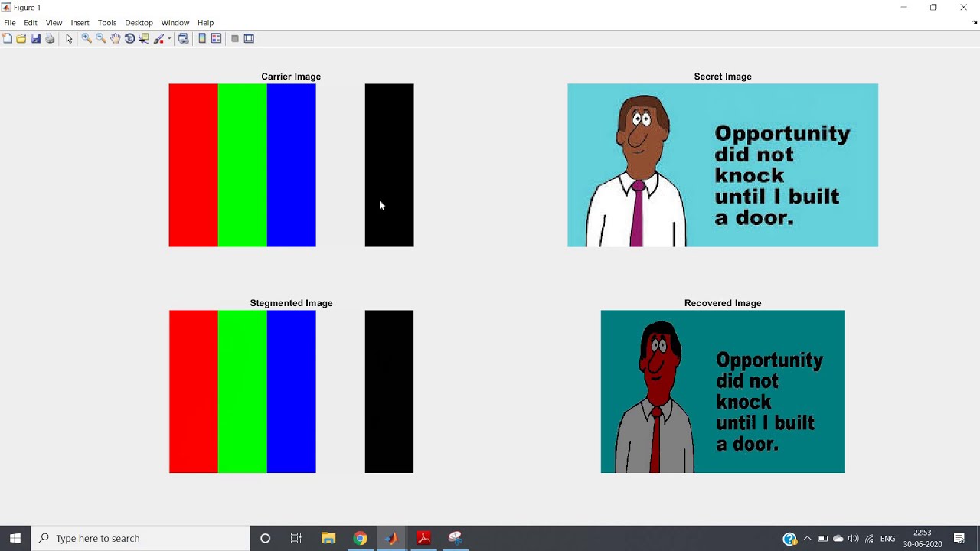Click the Open File folder icon
The height and width of the screenshot is (551, 980).
point(21,38)
